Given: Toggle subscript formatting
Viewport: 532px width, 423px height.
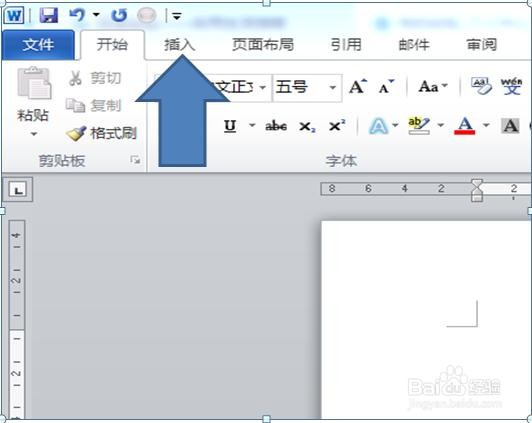Looking at the screenshot, I should [x=307, y=127].
